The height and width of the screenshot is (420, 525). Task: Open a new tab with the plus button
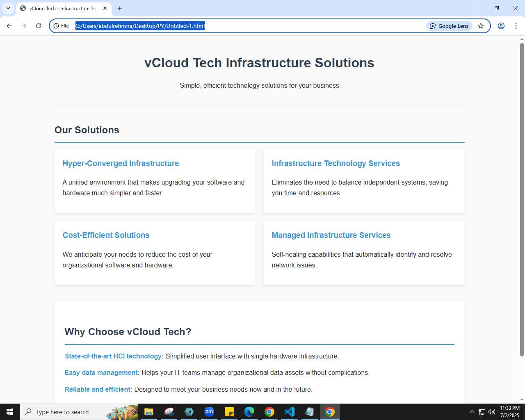(120, 8)
